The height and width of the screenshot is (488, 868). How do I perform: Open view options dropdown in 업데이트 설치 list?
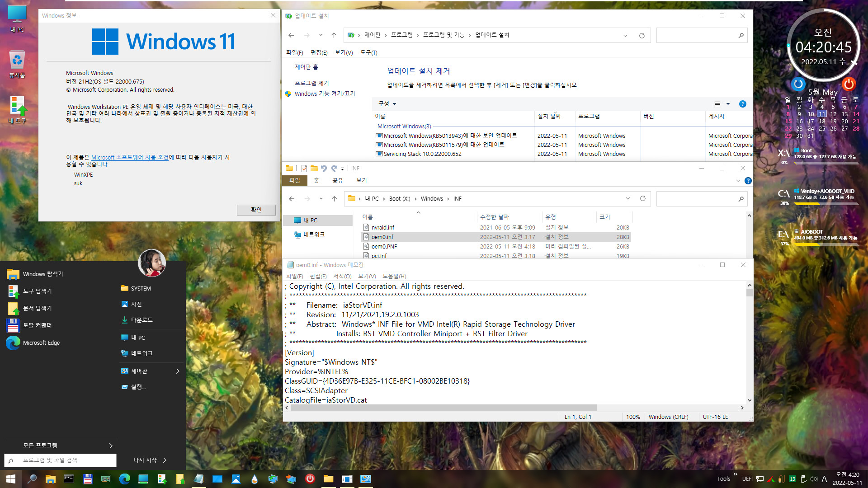click(728, 104)
